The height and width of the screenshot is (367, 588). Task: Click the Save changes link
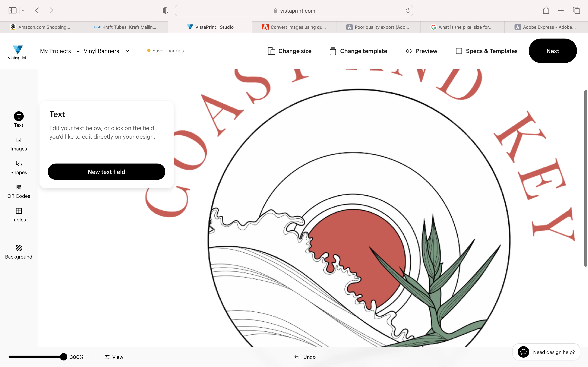[x=168, y=51]
